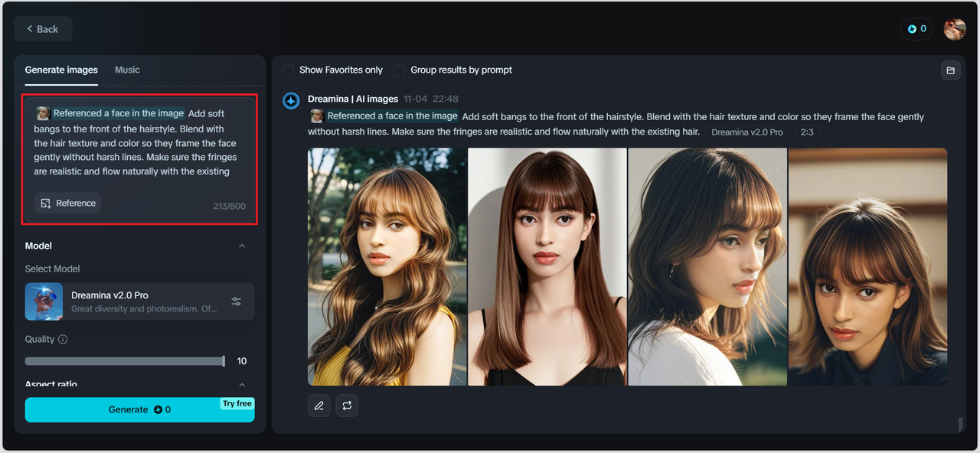Open third result in side profile

click(707, 266)
